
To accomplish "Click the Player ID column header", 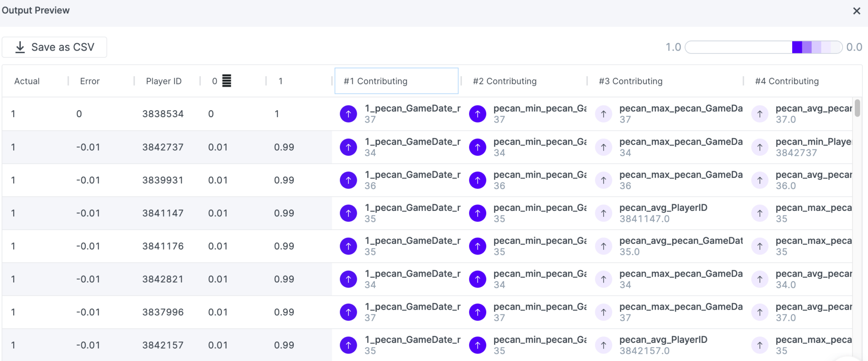I will coord(164,81).
